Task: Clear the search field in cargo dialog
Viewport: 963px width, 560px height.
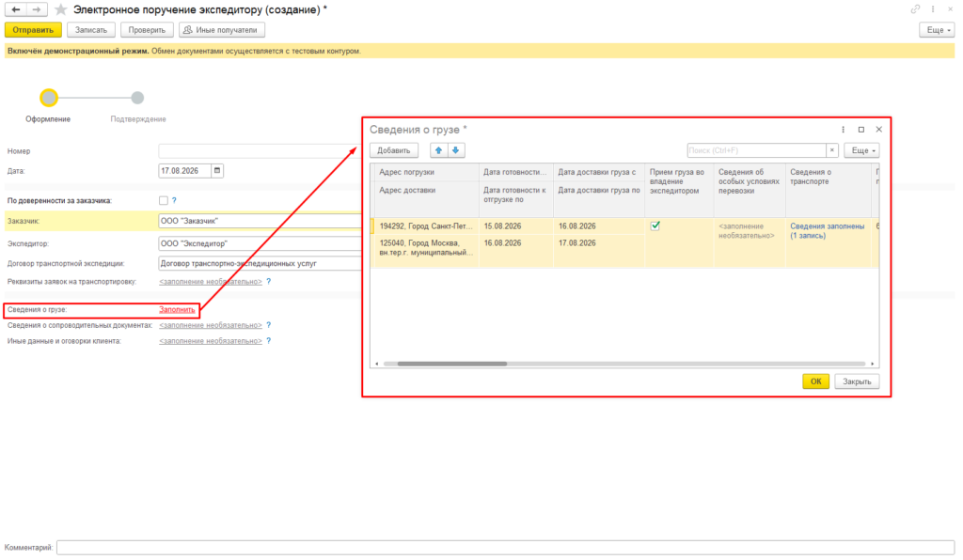Action: coord(832,150)
